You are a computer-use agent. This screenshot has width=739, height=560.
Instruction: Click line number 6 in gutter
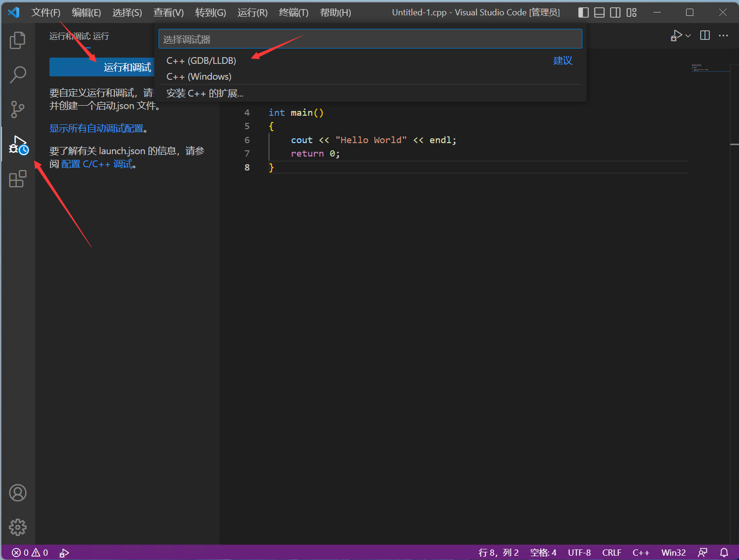(x=247, y=140)
